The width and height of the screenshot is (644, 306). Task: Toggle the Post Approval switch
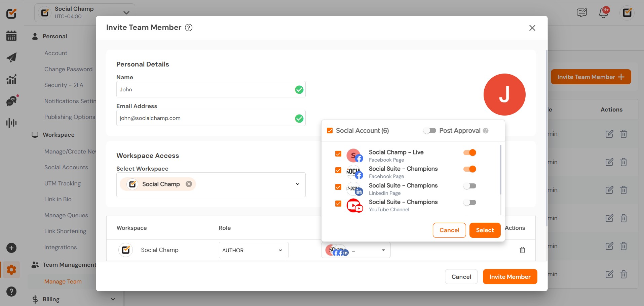pos(430,131)
